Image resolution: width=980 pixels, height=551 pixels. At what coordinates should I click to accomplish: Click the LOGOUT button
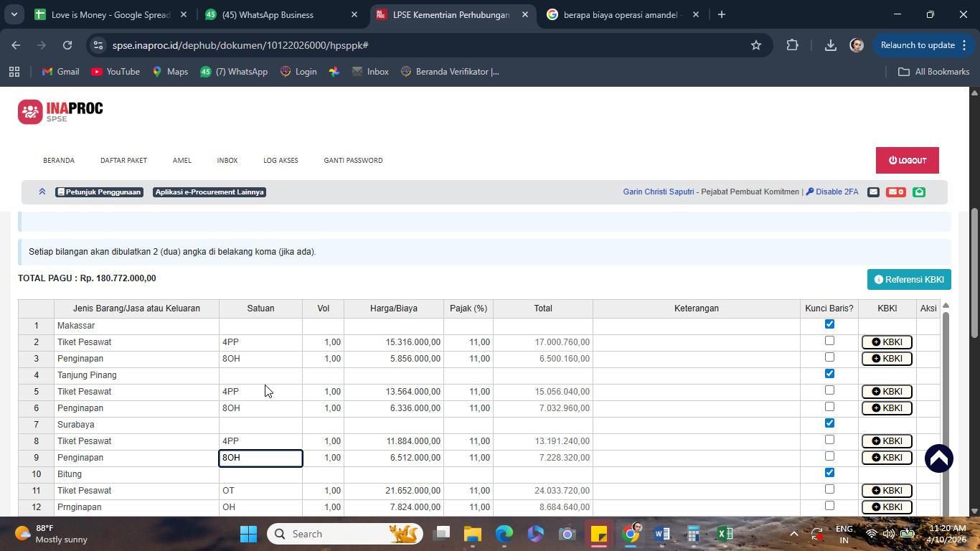coord(908,161)
